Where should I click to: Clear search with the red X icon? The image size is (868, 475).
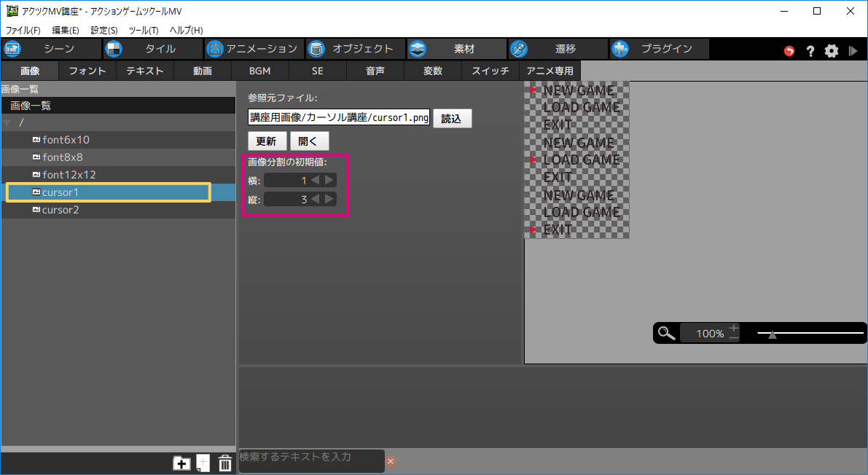(391, 461)
